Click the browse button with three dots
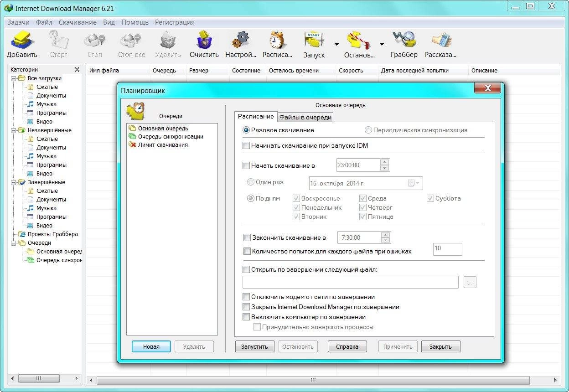Image resolution: width=569 pixels, height=392 pixels. (x=470, y=282)
